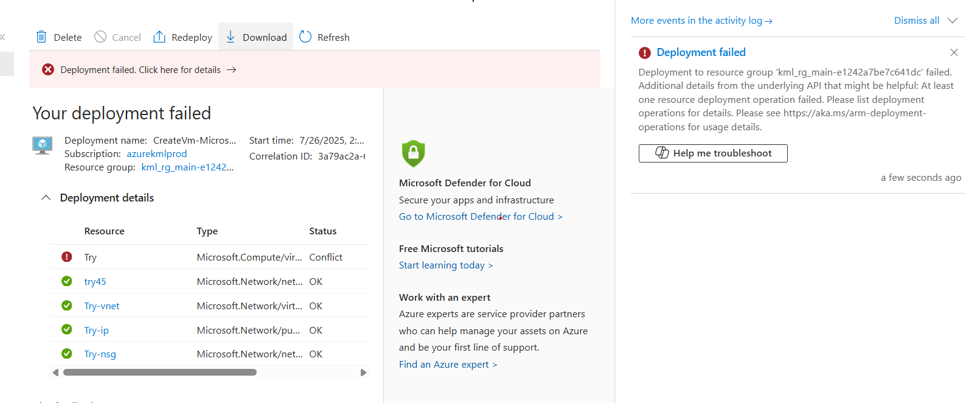The image size is (980, 403).
Task: Click the virtual machine deployment icon
Action: pyautogui.click(x=43, y=146)
